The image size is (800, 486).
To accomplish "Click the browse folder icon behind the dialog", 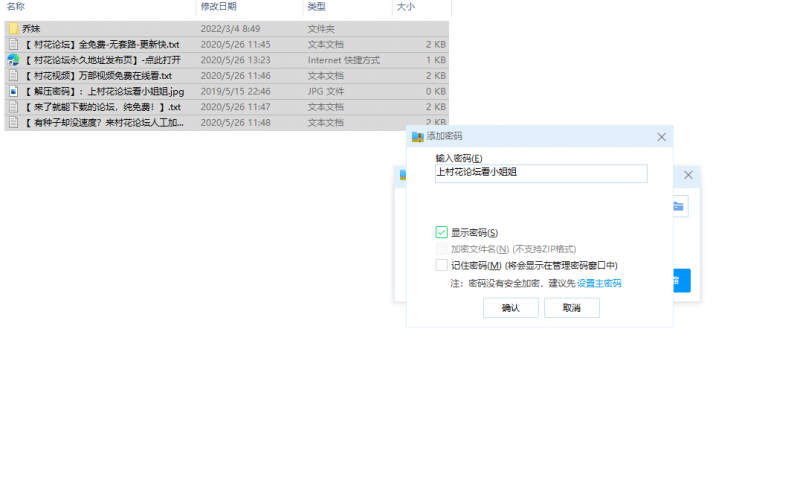I will pos(679,206).
